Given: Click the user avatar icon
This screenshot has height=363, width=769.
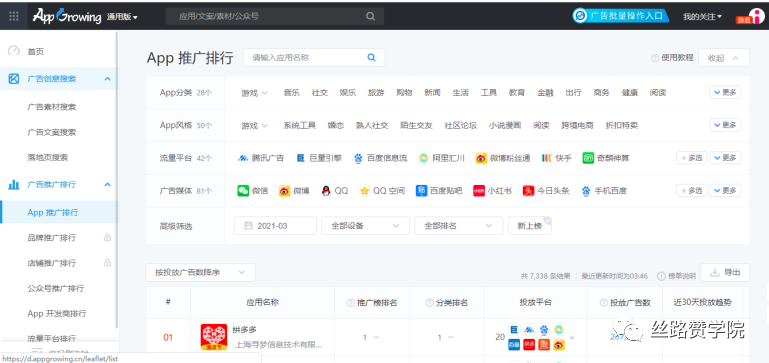Looking at the screenshot, I should pos(756,16).
